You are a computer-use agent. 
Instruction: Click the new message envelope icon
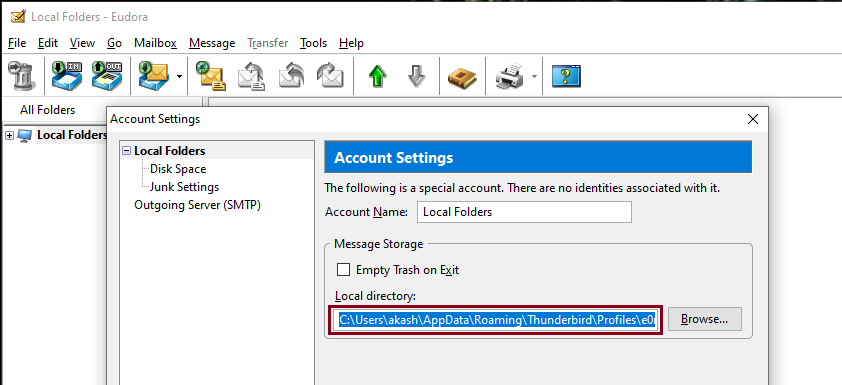tap(210, 76)
